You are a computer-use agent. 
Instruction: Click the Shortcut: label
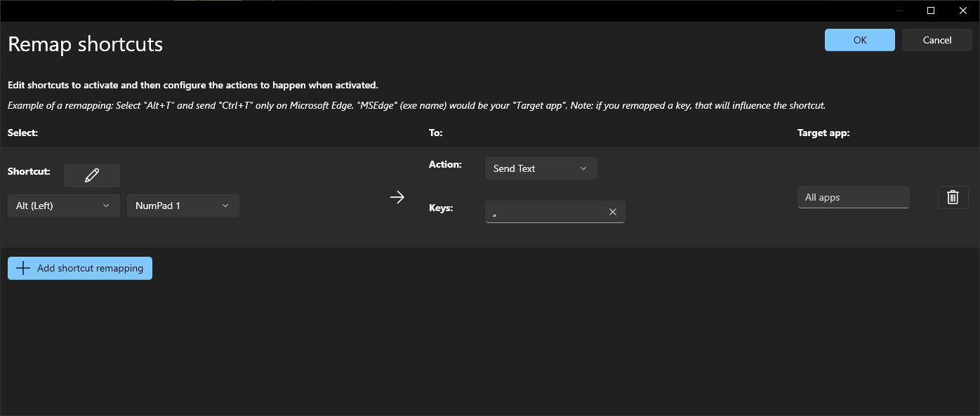coord(29,171)
